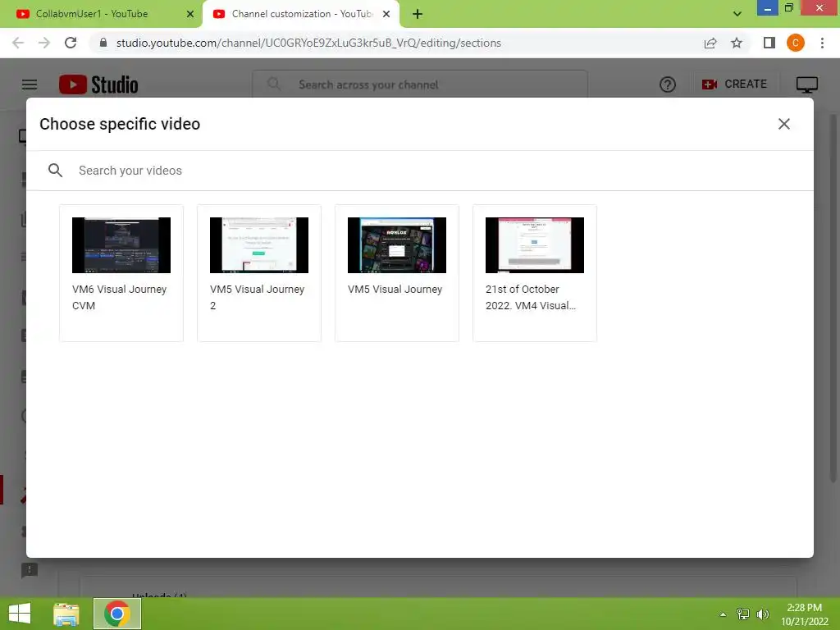This screenshot has width=840, height=630.
Task: Open the Chrome side panel
Action: (769, 43)
